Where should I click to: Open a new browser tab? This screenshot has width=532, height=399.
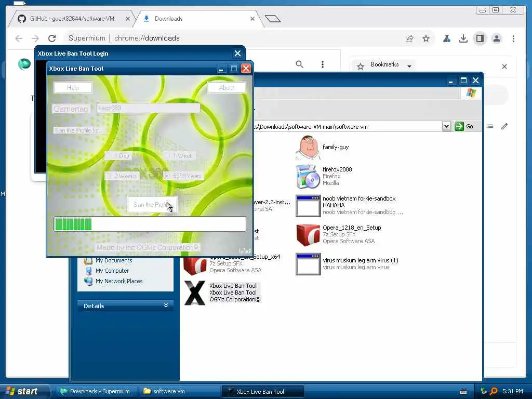(273, 19)
